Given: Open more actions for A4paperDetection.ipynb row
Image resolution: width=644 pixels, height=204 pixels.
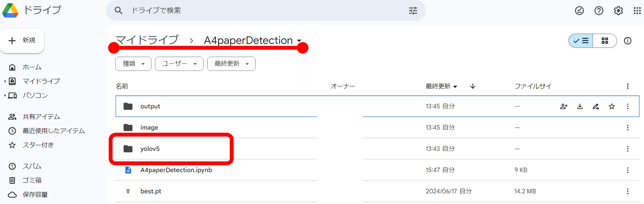Looking at the screenshot, I should click(628, 170).
